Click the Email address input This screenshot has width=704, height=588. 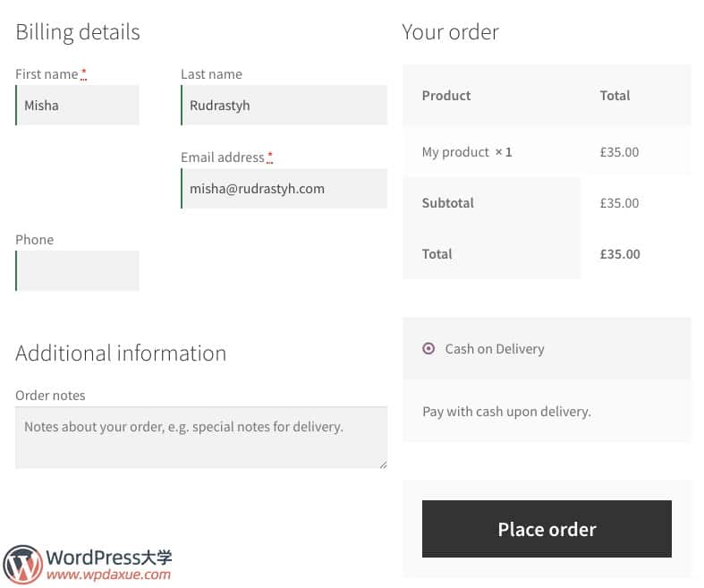pyautogui.click(x=284, y=189)
